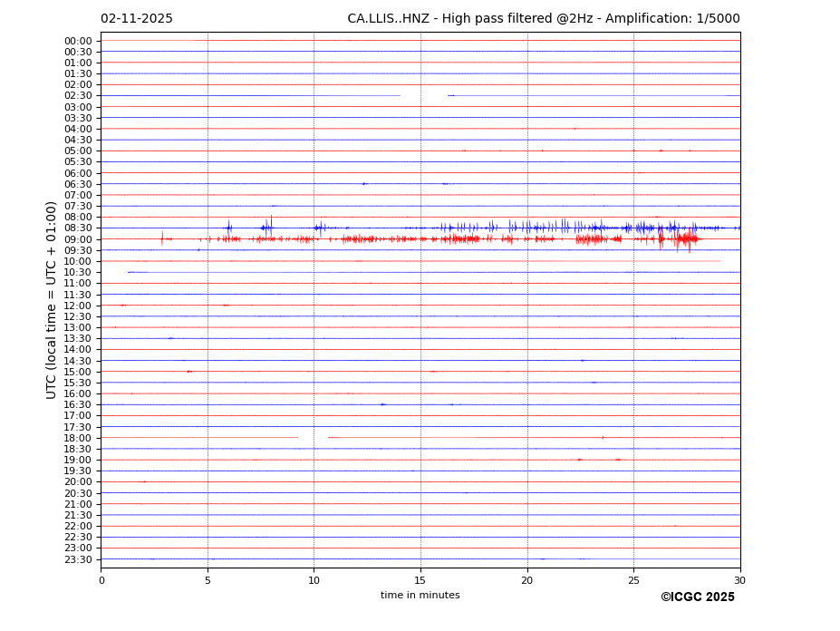Screen dimensions: 840x631
Task: Click the 15 minute x-axis tick label
Action: pos(420,580)
